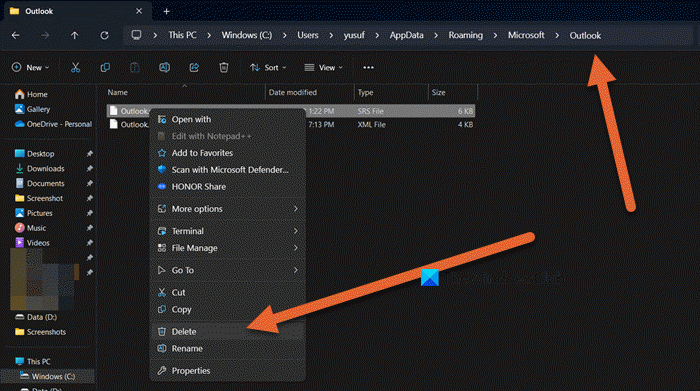Expand the More options submenu
This screenshot has height=391, width=700.
[228, 209]
